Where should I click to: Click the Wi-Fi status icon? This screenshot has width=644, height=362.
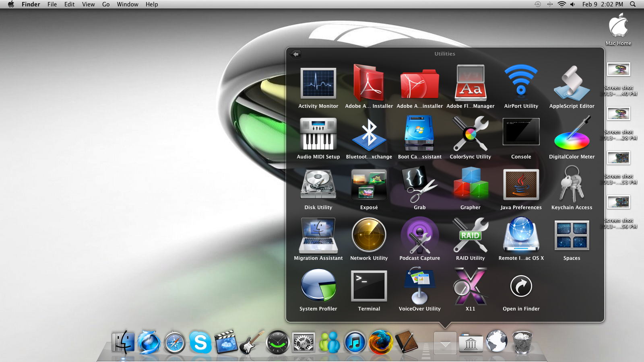point(561,4)
